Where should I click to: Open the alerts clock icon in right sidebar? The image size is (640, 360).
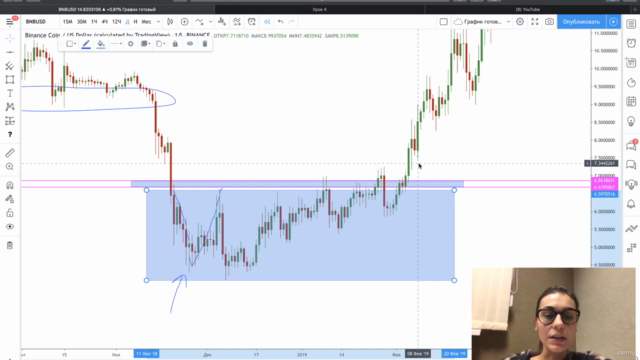[x=631, y=42]
